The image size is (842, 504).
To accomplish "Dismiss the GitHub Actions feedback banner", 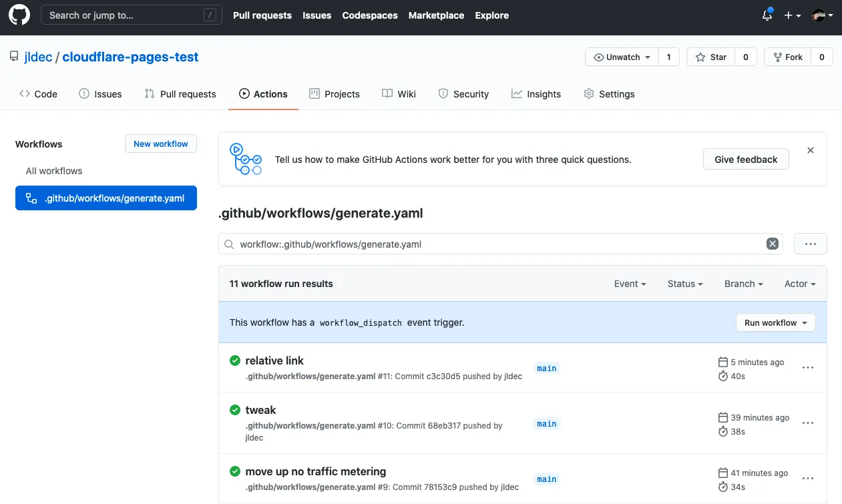I will tap(811, 150).
